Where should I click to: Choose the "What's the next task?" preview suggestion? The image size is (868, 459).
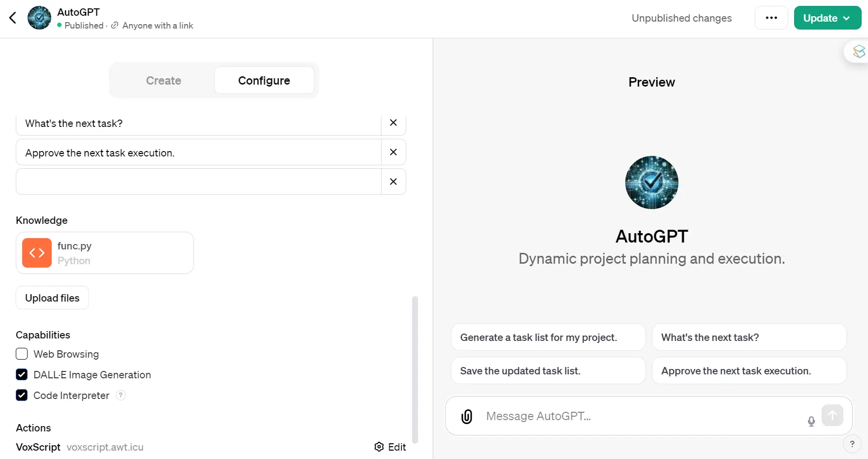point(749,337)
